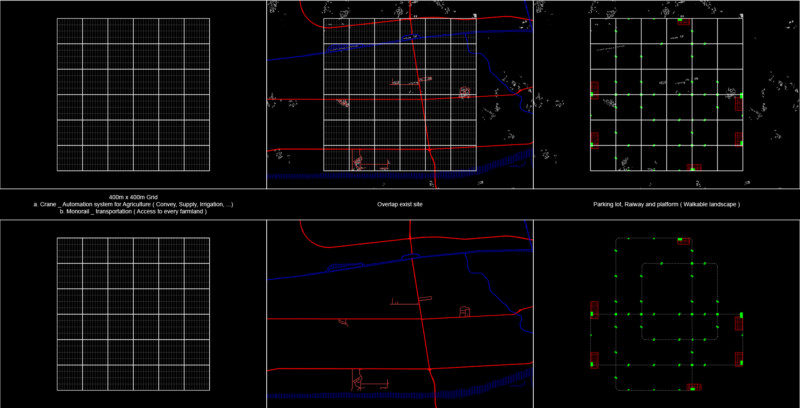Click the bottom-left grid drawing
This screenshot has width=800, height=408.
click(x=132, y=313)
